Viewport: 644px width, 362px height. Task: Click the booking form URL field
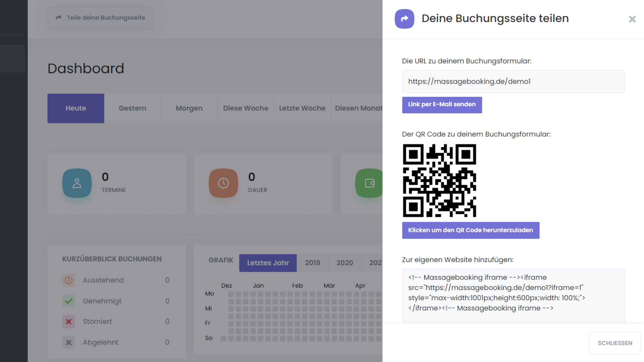[x=513, y=81]
